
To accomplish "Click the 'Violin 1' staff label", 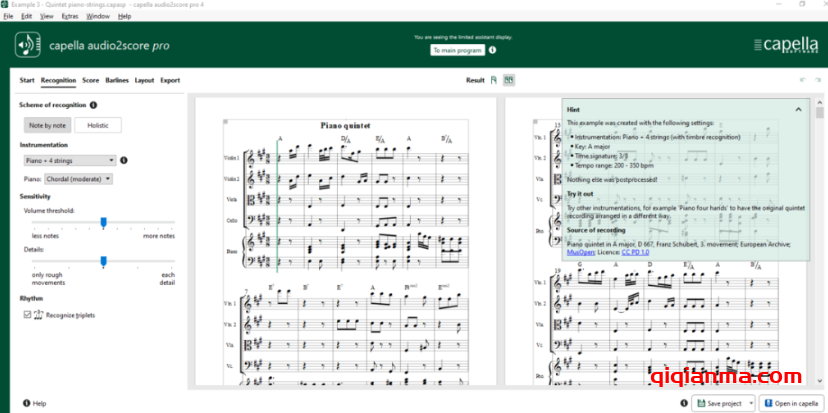I will pos(231,158).
